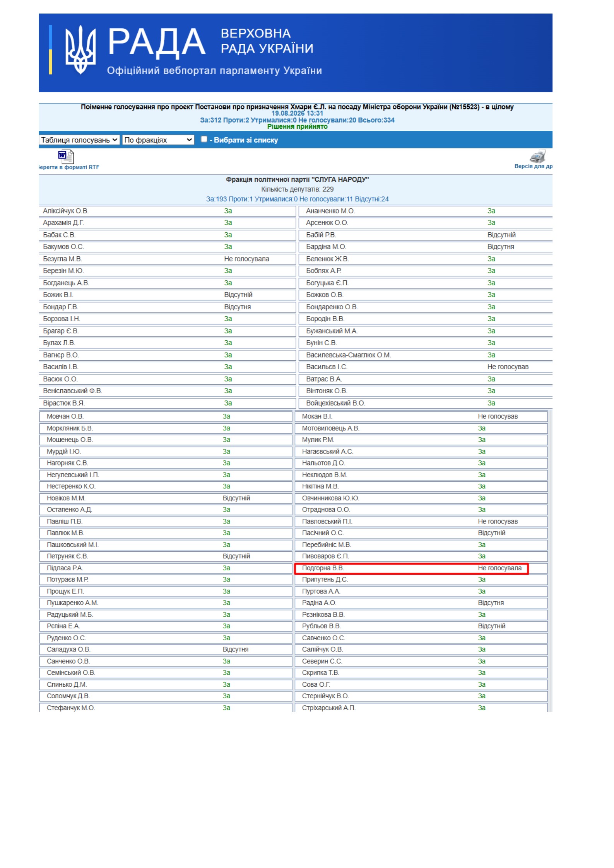
Task: Click 'Відсутній' status for Бабій Р.В.
Action: point(501,235)
